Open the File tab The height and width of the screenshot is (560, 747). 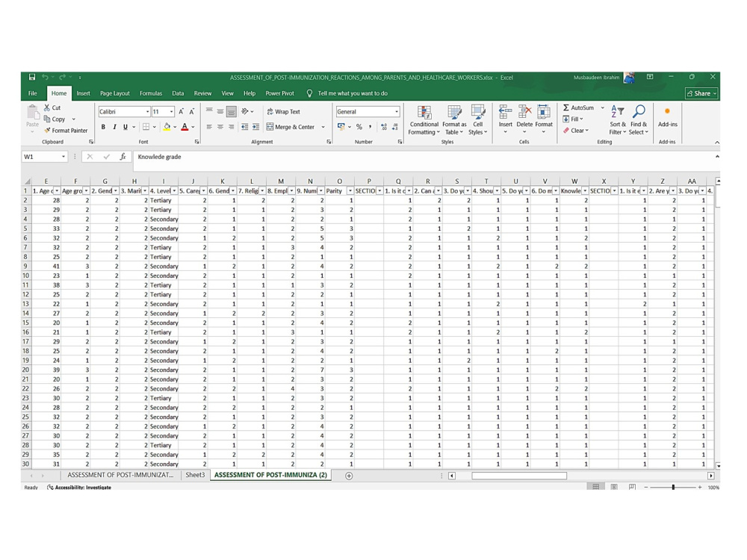pyautogui.click(x=32, y=93)
